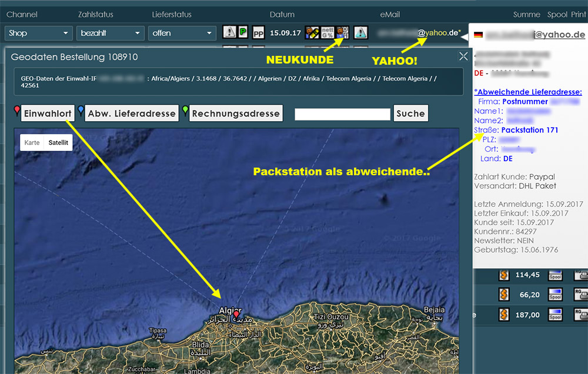Click the 'Geburtstag: 15.06.1976' line

tap(516, 250)
